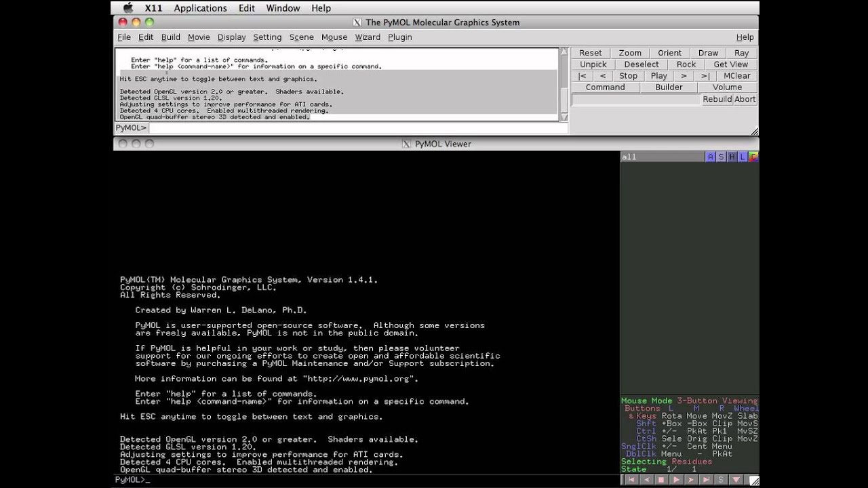
Task: Open the C (color) menu for all
Action: click(753, 157)
